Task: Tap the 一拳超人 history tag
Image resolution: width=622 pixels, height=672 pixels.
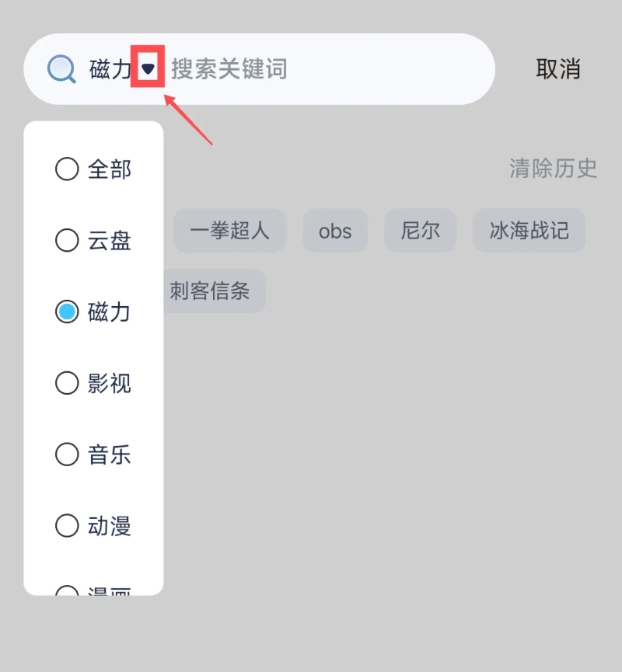Action: pos(229,231)
